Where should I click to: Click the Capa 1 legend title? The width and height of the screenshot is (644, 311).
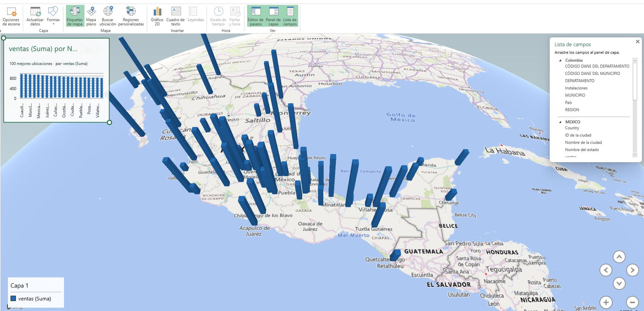[20, 286]
